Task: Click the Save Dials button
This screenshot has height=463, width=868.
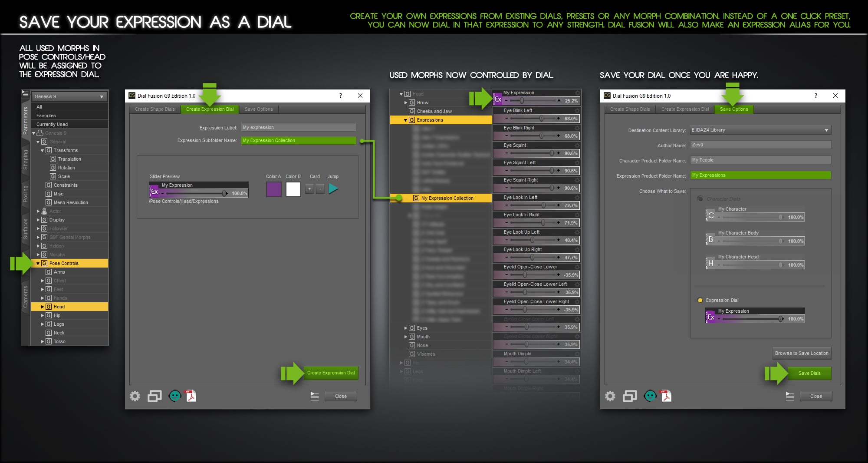Action: (x=810, y=373)
